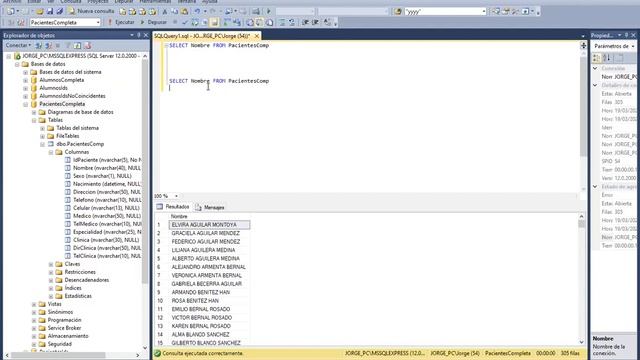Select the dbo.PacientesComp table
The height and width of the screenshot is (360, 640).
[80, 144]
